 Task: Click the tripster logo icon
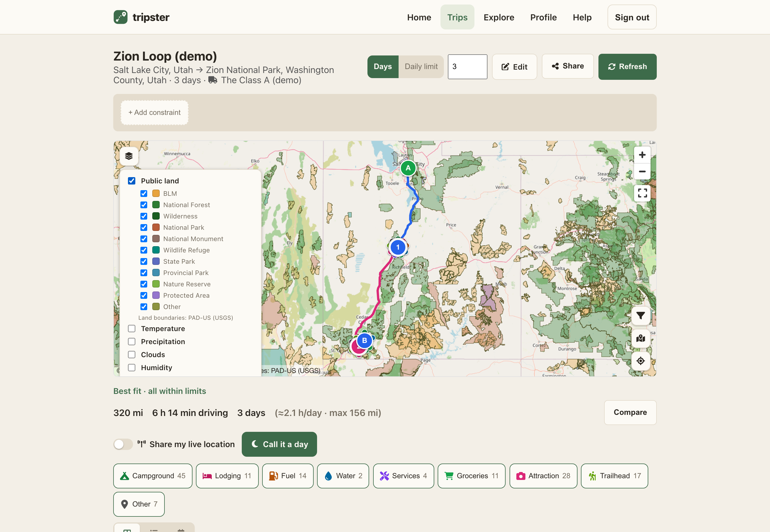pyautogui.click(x=120, y=17)
